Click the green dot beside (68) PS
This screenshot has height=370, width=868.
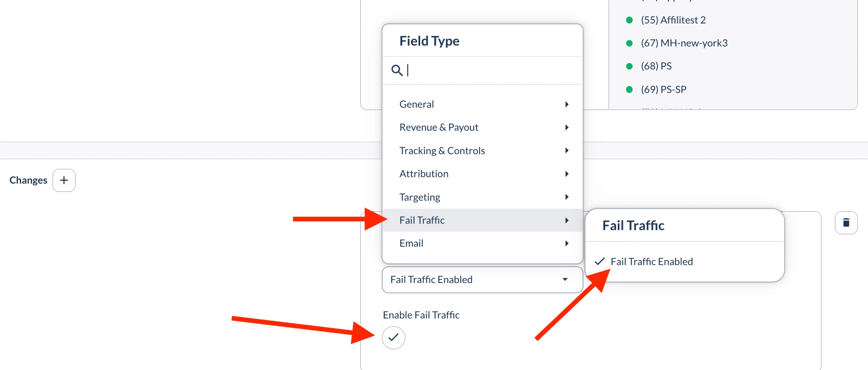629,66
